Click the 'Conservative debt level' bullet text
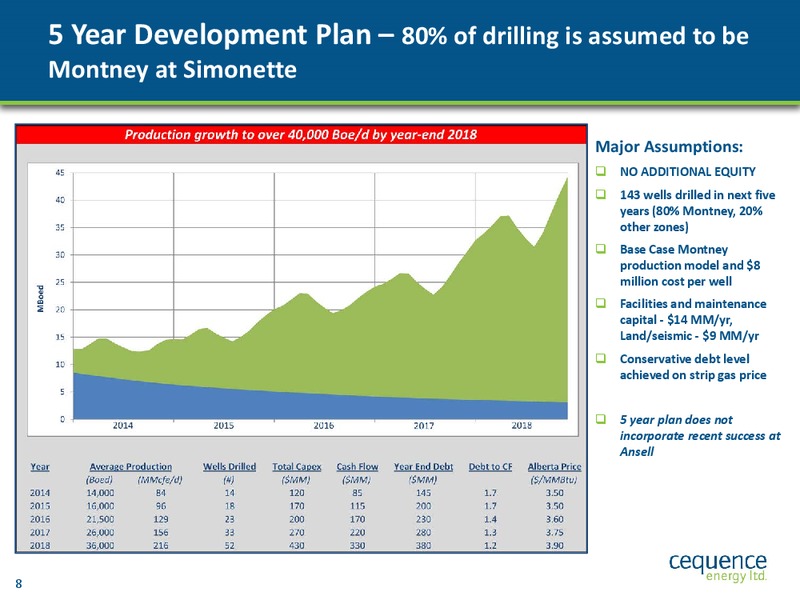Image resolution: width=800 pixels, height=600 pixels. tap(684, 359)
